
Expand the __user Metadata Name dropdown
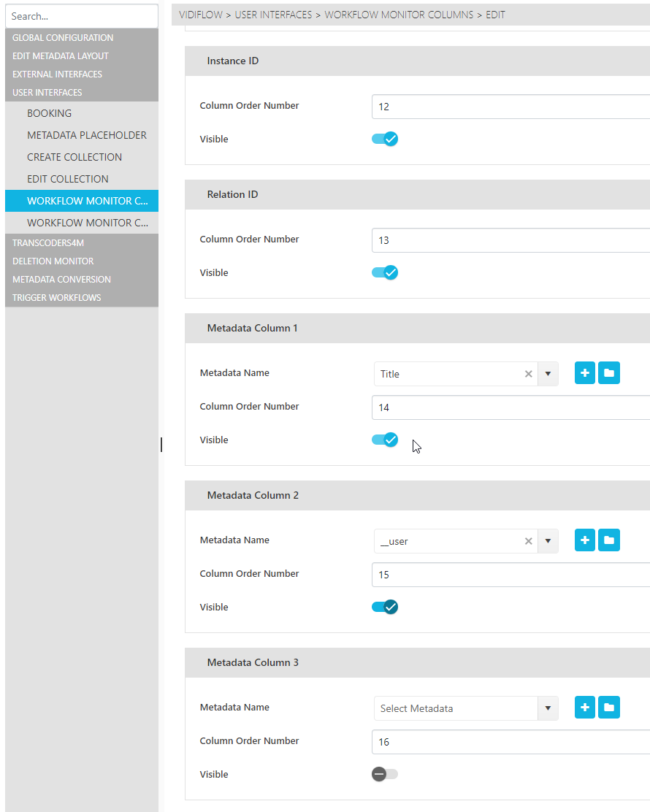[548, 541]
